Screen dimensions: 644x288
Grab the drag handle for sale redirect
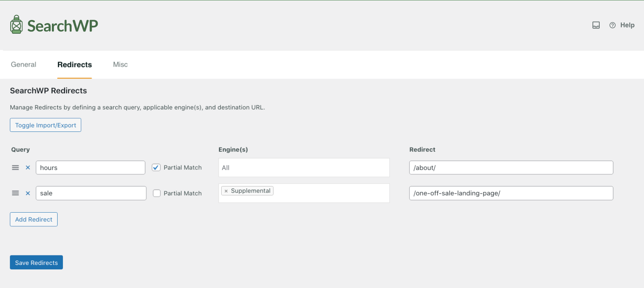(15, 193)
